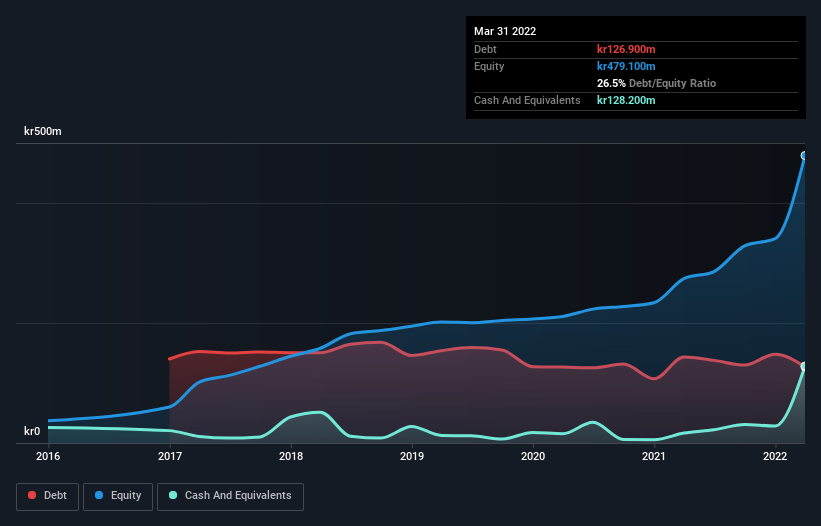Click the Cash endpoint marker at Mar 2022
The image size is (821, 526).
[804, 366]
